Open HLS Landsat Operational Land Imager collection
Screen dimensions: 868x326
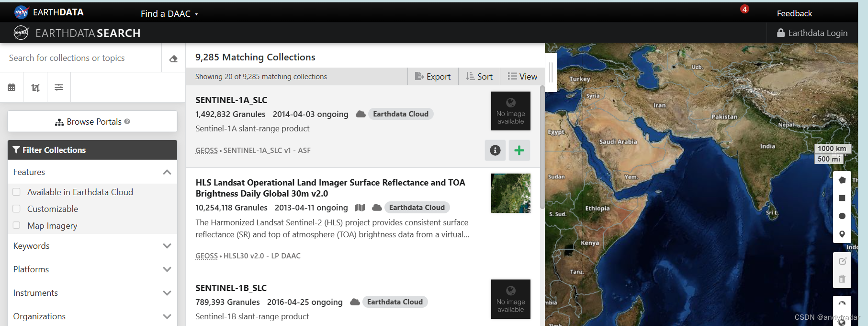tap(330, 188)
